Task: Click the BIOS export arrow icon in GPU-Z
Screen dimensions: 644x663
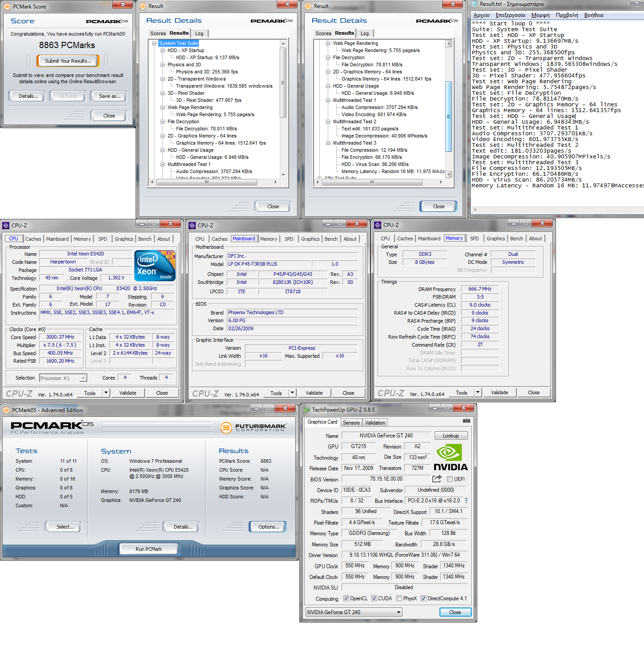Action: pyautogui.click(x=437, y=479)
